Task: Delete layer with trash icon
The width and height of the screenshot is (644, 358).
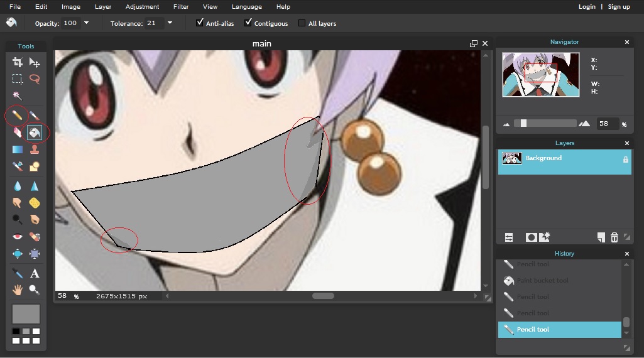Action: [x=614, y=237]
